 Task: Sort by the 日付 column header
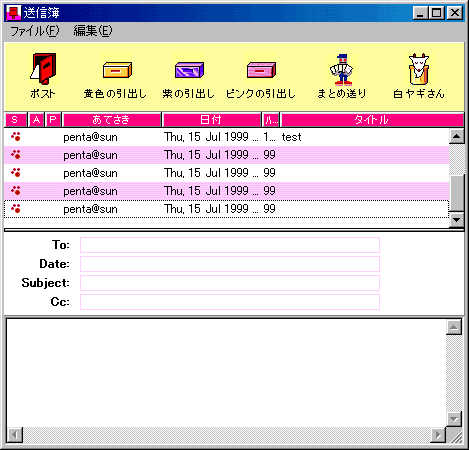211,120
